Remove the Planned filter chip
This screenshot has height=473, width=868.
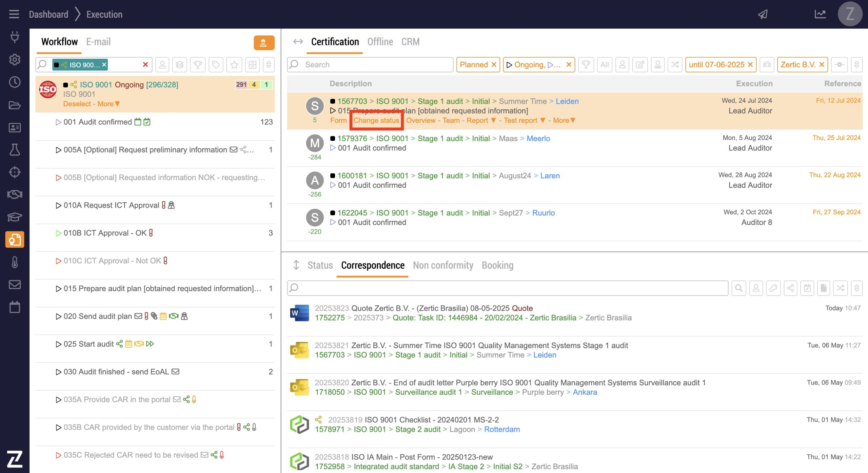coord(494,65)
